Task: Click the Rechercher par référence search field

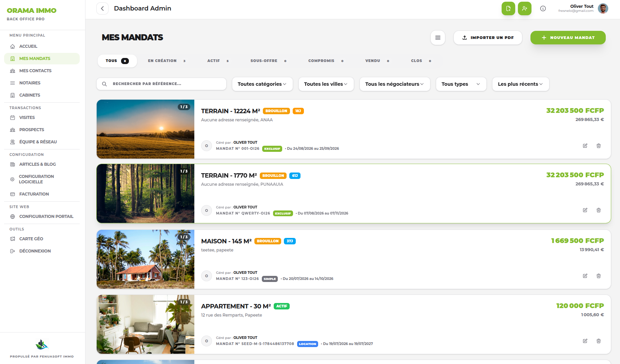Action: pyautogui.click(x=161, y=84)
